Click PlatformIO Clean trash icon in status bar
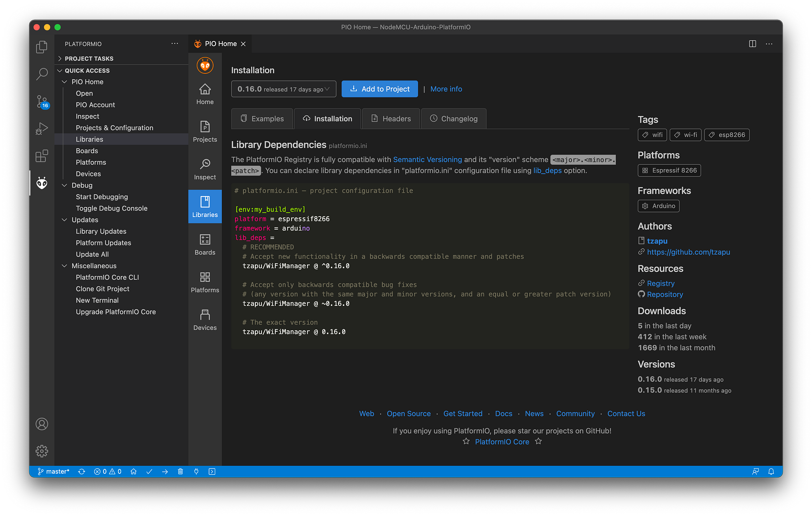 click(180, 471)
